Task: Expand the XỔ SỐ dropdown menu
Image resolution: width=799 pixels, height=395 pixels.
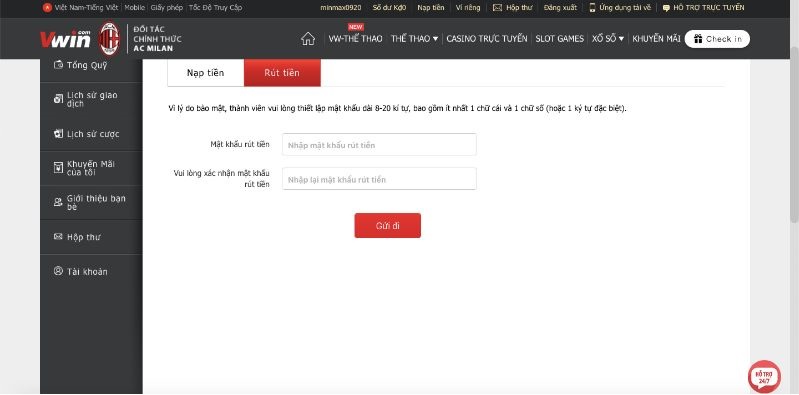Action: 608,39
